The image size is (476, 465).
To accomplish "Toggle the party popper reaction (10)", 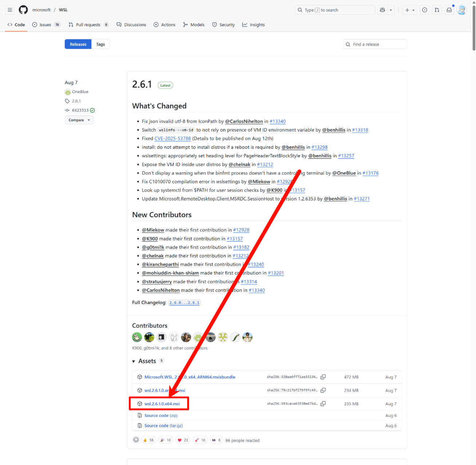I will [166, 440].
